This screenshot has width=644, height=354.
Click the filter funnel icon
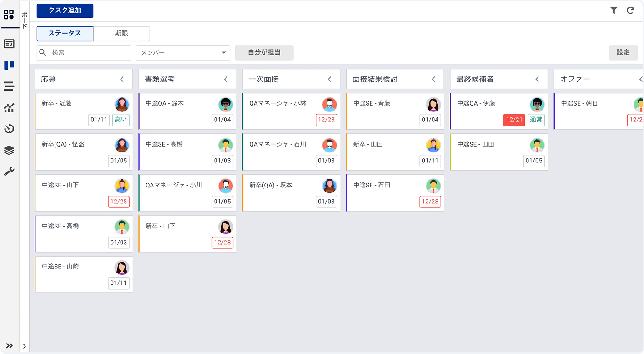[614, 10]
